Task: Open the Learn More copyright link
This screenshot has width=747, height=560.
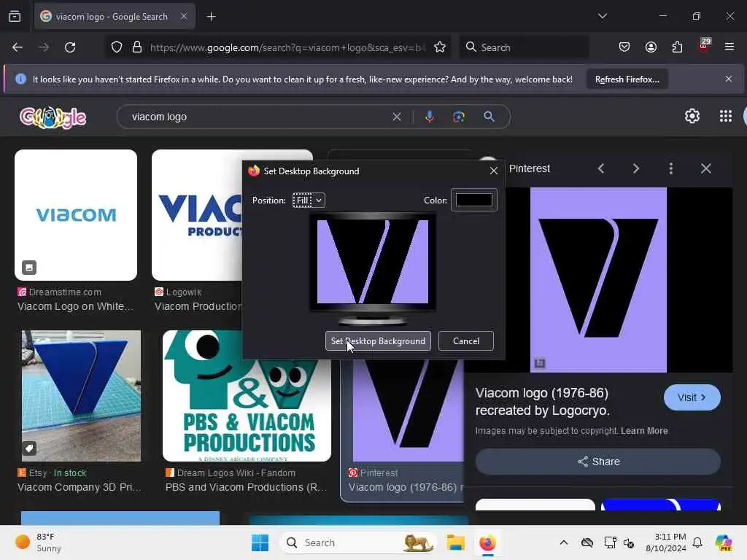Action: (x=644, y=431)
